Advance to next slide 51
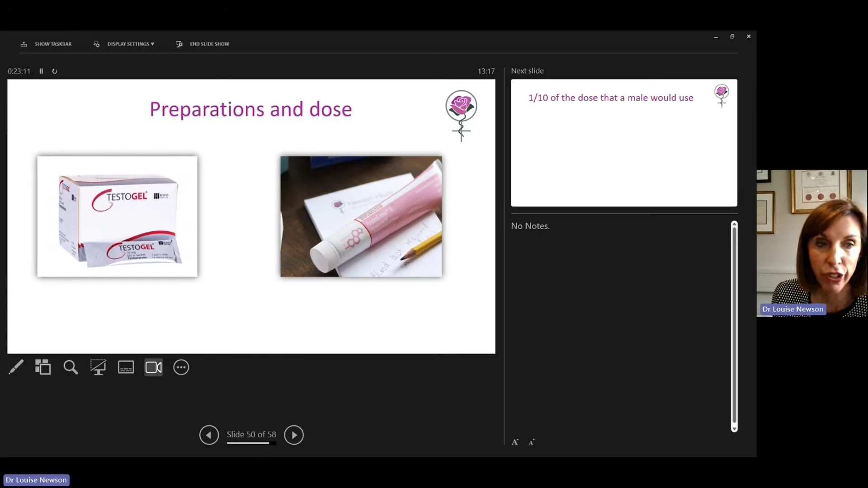This screenshot has width=868, height=488. [x=294, y=434]
